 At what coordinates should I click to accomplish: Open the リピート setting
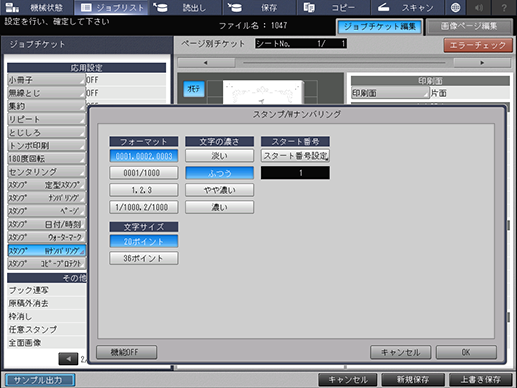pos(46,119)
